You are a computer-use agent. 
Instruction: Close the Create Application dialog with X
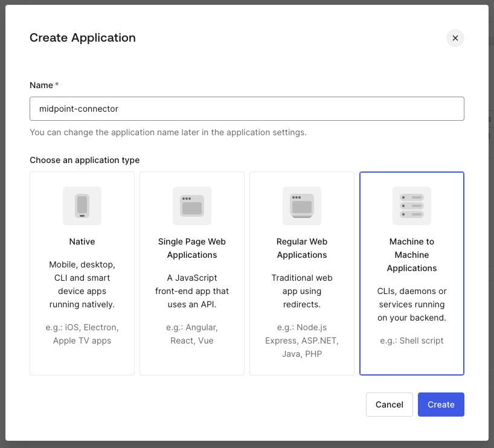click(455, 38)
